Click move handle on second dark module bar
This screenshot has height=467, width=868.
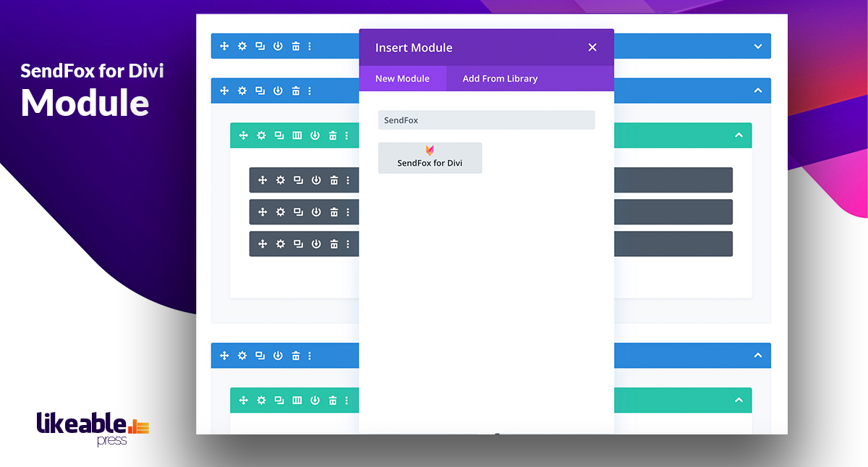coord(263,212)
